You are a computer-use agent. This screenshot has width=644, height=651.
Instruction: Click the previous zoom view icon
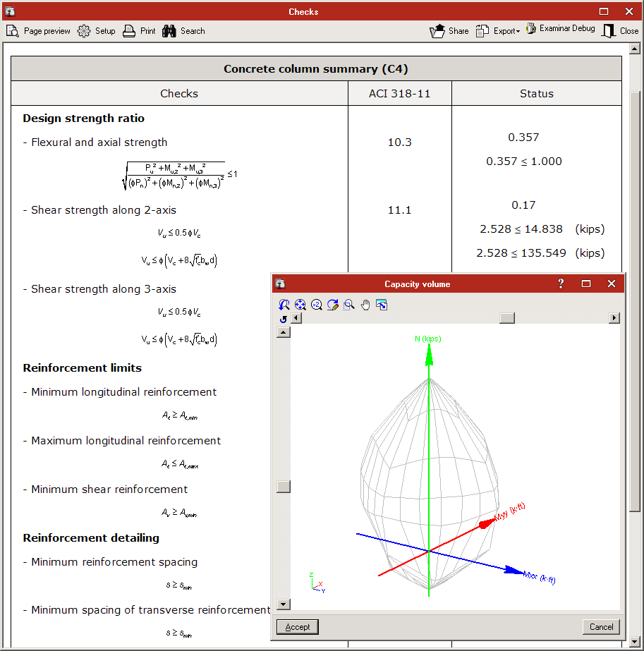pyautogui.click(x=284, y=305)
